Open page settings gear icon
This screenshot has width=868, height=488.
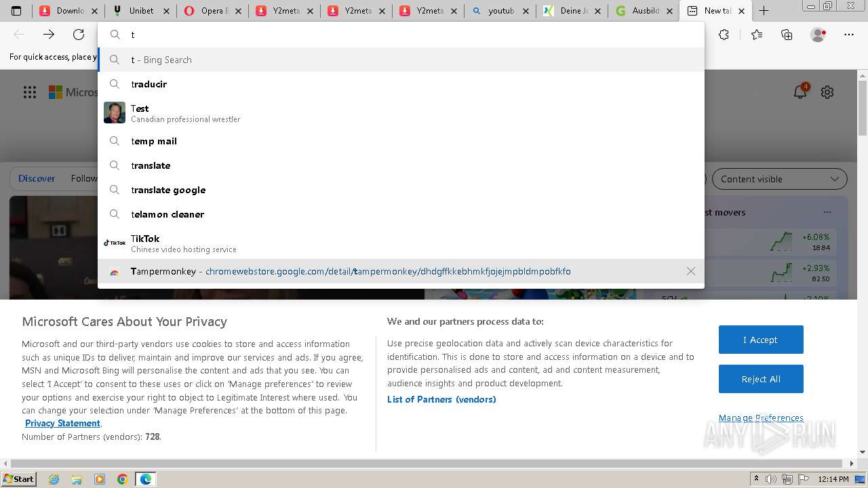[x=827, y=92]
